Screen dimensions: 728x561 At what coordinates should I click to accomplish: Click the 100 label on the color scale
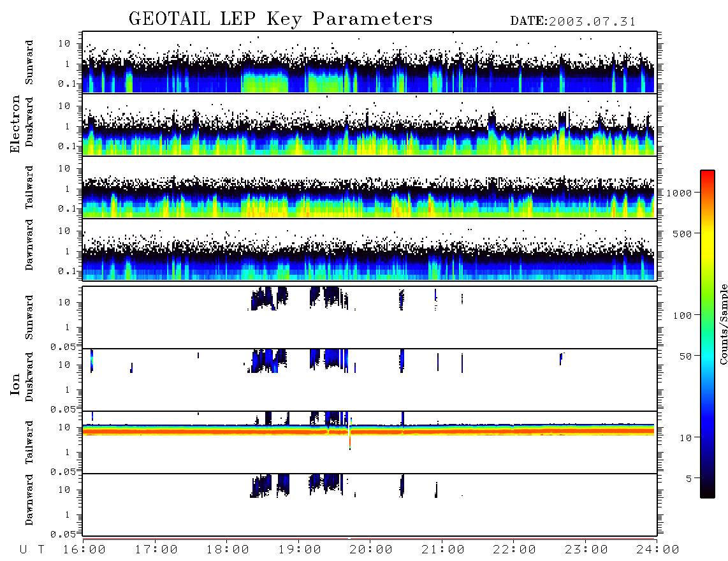coord(682,316)
